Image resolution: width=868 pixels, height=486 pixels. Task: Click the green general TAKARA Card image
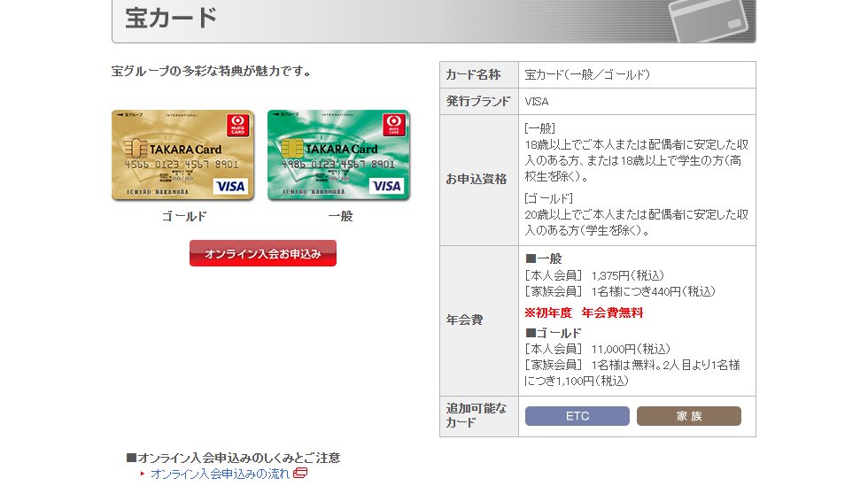338,155
